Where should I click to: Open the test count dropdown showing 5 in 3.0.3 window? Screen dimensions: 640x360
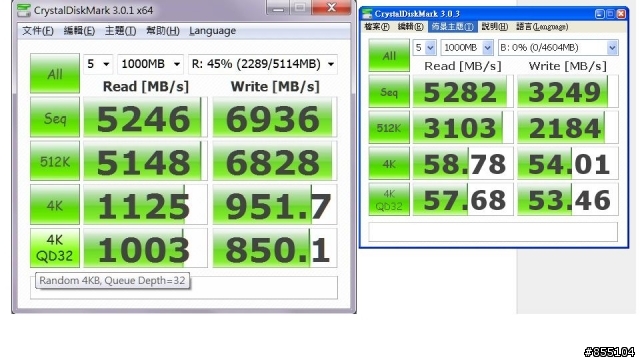424,48
